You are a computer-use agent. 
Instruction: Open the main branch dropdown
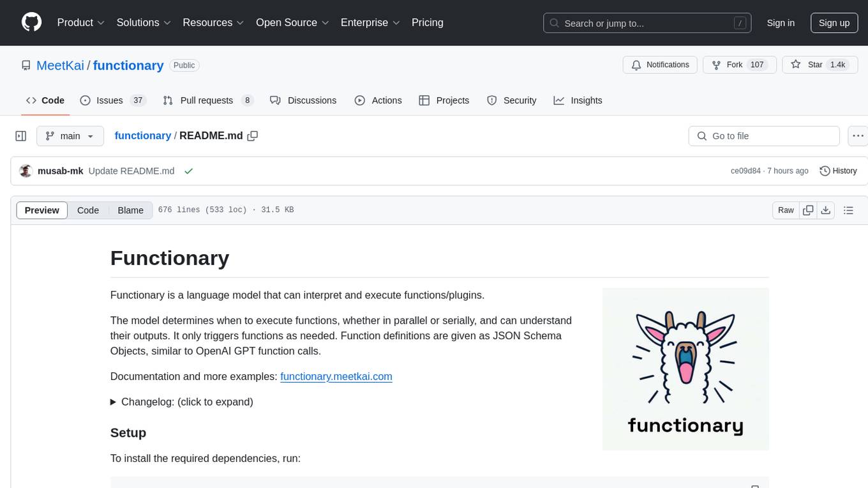(70, 136)
